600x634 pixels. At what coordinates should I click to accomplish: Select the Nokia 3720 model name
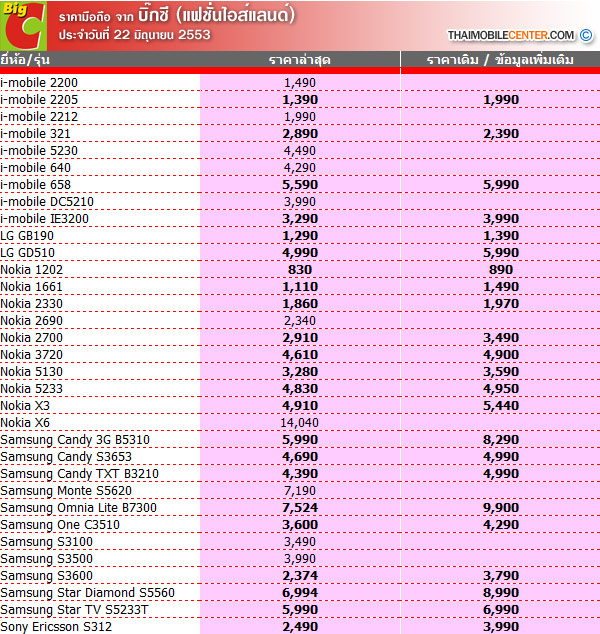(x=32, y=355)
